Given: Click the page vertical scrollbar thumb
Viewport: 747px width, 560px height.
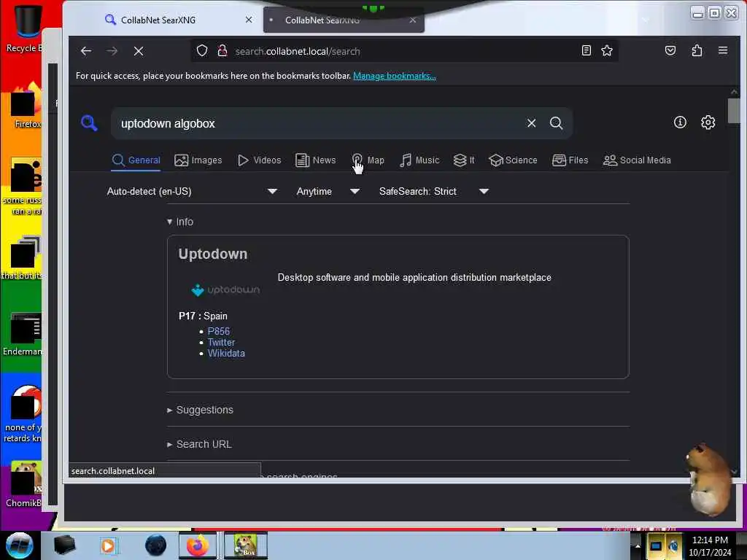Looking at the screenshot, I should pyautogui.click(x=734, y=111).
